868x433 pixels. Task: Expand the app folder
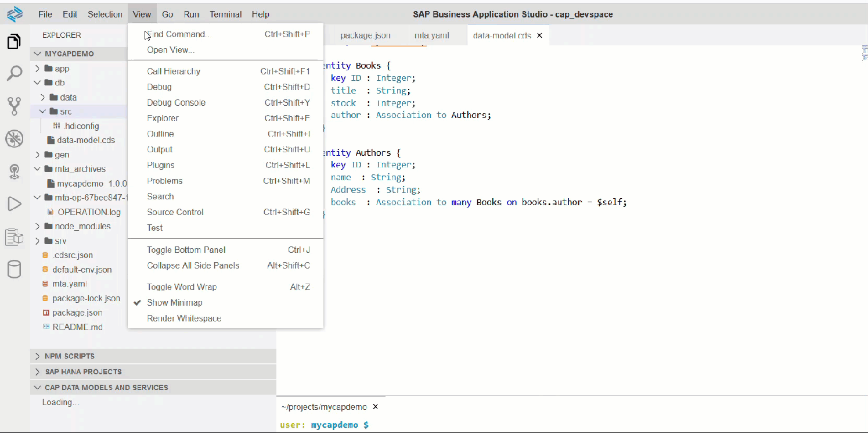pos(37,69)
